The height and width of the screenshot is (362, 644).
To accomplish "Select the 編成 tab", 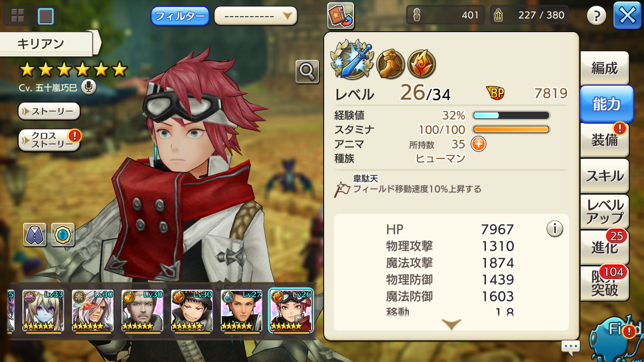I will pos(605,68).
